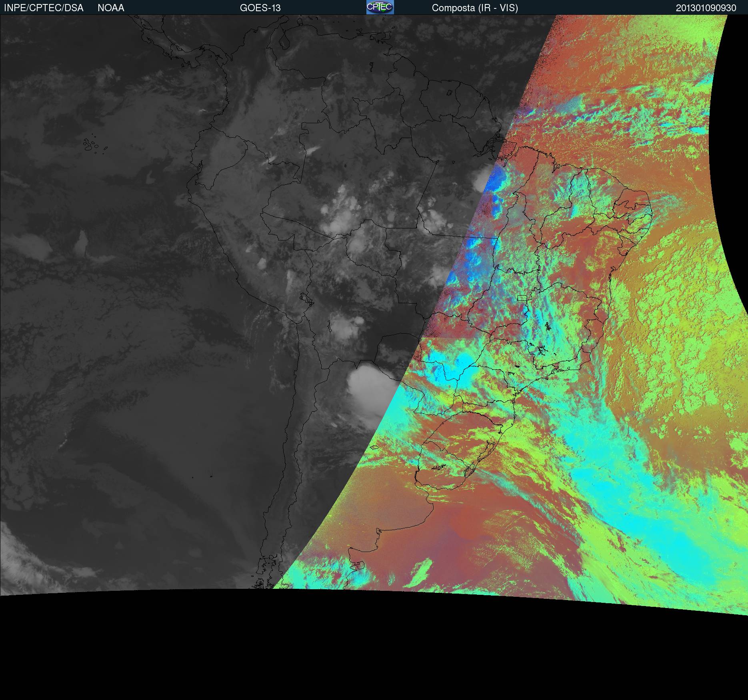Click the 201301090930 timestamp

point(706,8)
